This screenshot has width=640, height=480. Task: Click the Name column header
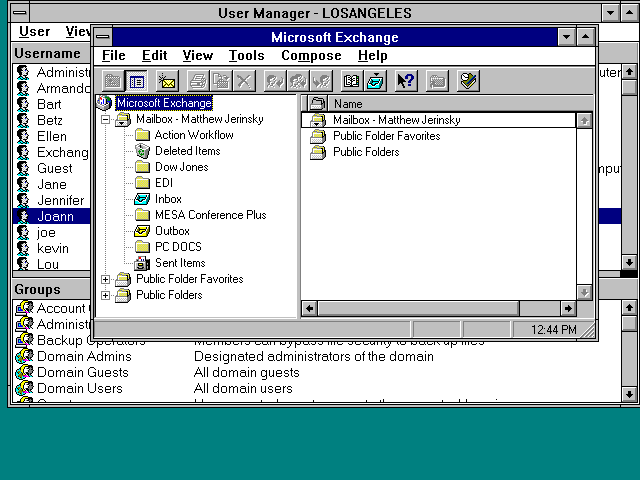tap(461, 104)
